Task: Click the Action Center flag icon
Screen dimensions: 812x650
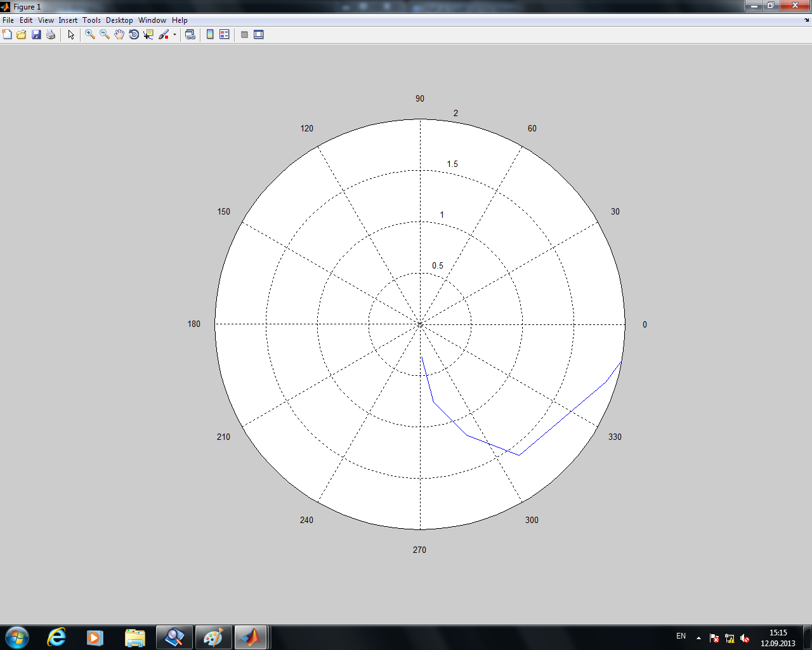Action: coord(714,638)
